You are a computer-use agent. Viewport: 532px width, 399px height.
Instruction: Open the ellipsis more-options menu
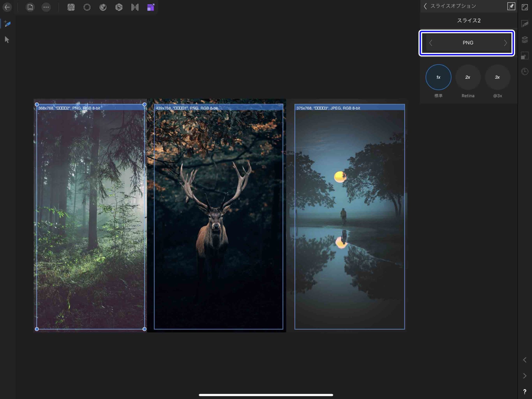click(46, 7)
